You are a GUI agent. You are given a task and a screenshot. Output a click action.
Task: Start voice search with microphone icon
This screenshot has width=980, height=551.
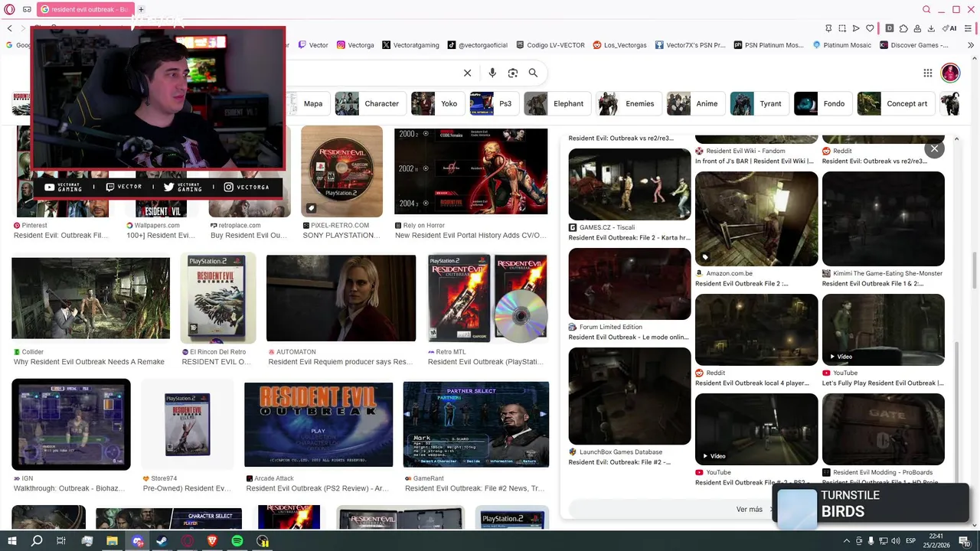[492, 73]
